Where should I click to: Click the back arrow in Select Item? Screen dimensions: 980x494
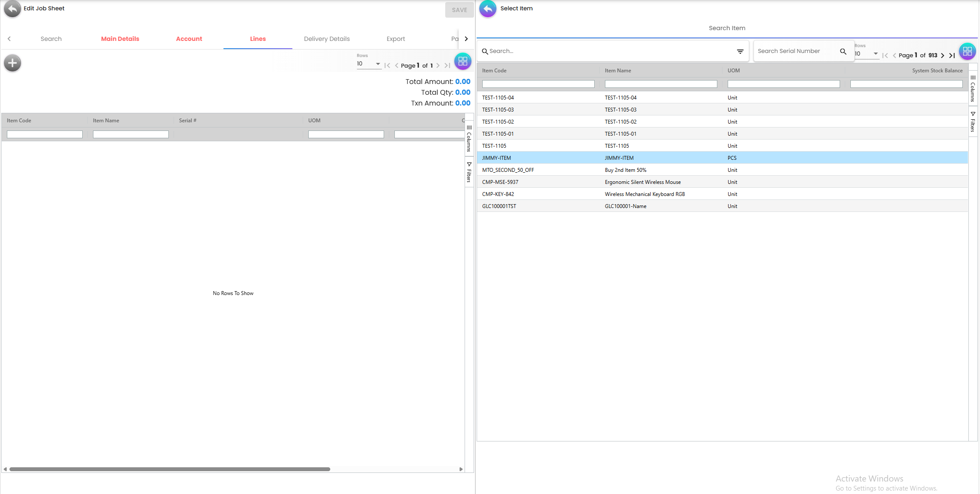pos(488,9)
